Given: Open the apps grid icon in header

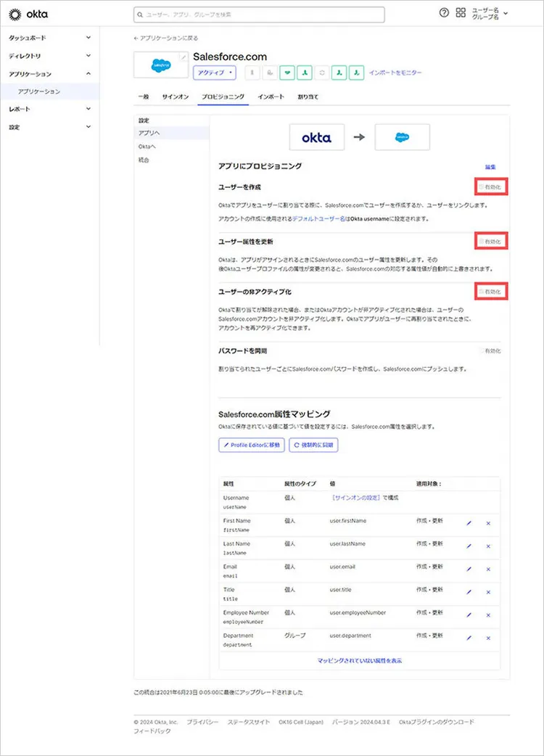Looking at the screenshot, I should 461,13.
